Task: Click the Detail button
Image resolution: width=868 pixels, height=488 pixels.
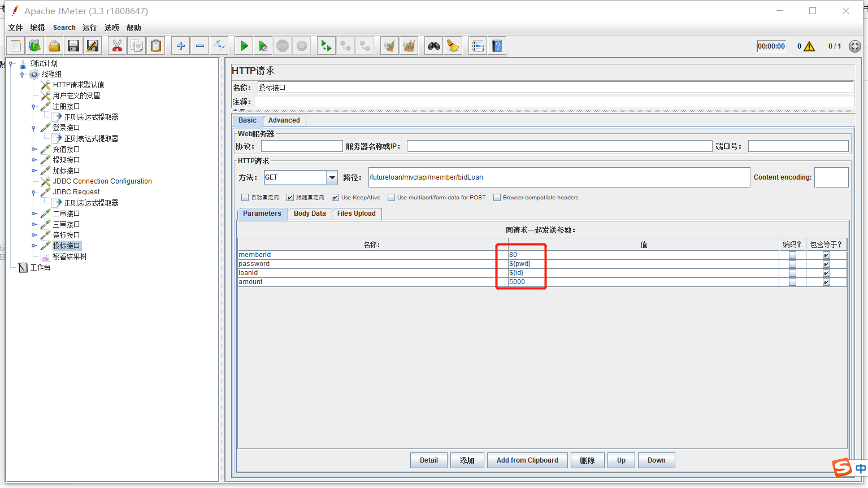Action: coord(429,460)
